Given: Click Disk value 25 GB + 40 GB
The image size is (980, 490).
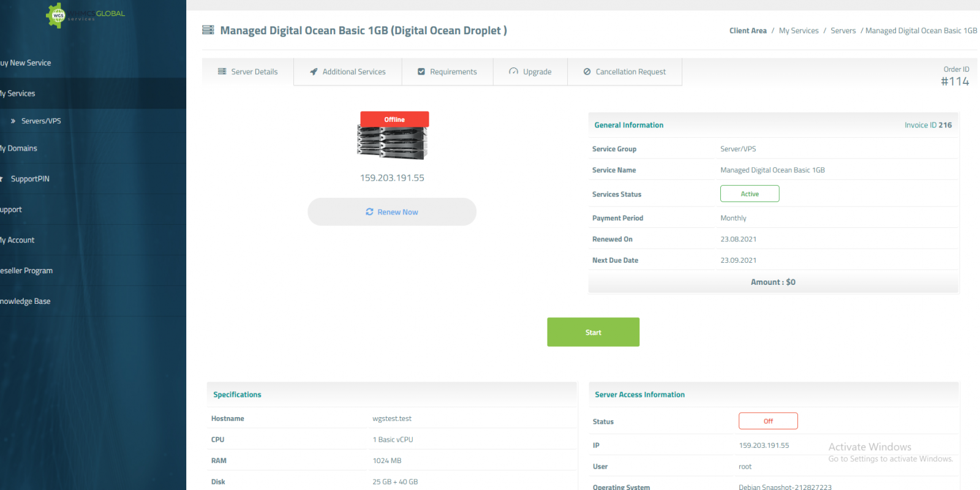Looking at the screenshot, I should click(395, 482).
